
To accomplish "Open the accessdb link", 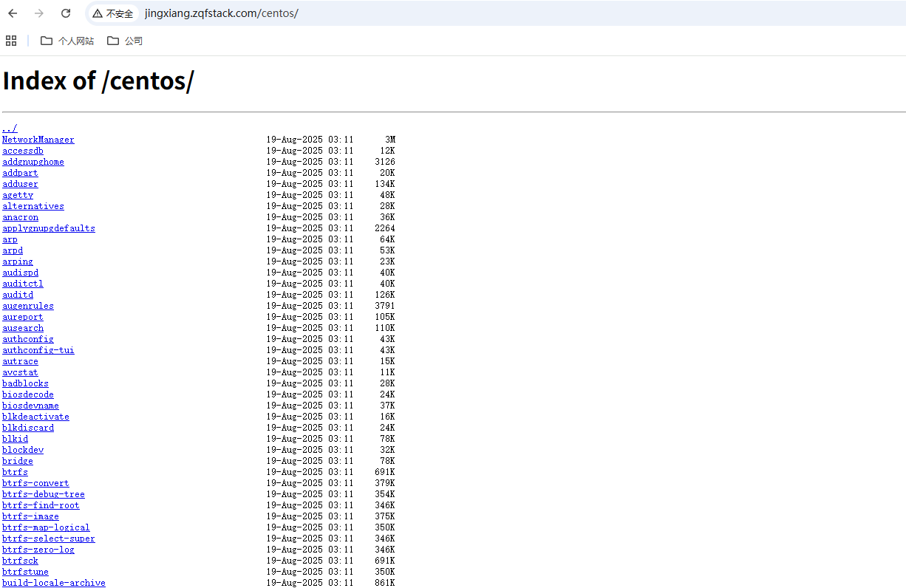I will coord(22,151).
